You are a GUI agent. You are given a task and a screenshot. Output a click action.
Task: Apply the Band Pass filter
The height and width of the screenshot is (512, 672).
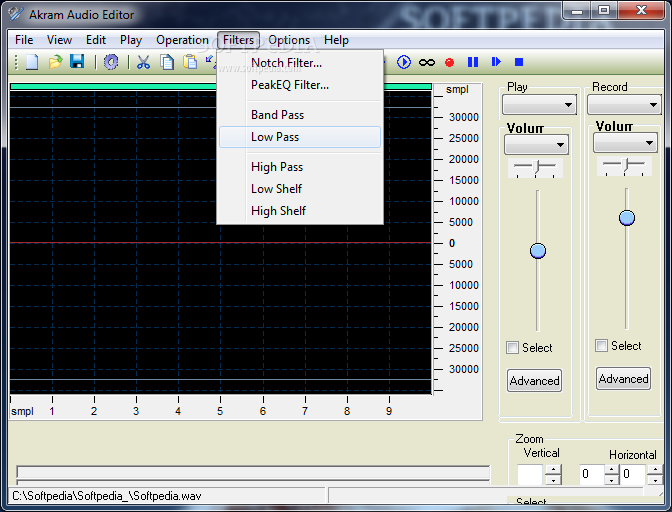300,115
